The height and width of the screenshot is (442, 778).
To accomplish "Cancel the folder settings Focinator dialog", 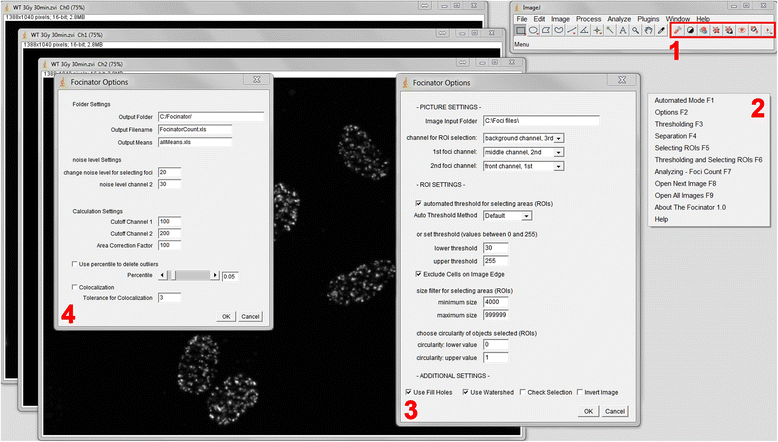I will pyautogui.click(x=250, y=316).
